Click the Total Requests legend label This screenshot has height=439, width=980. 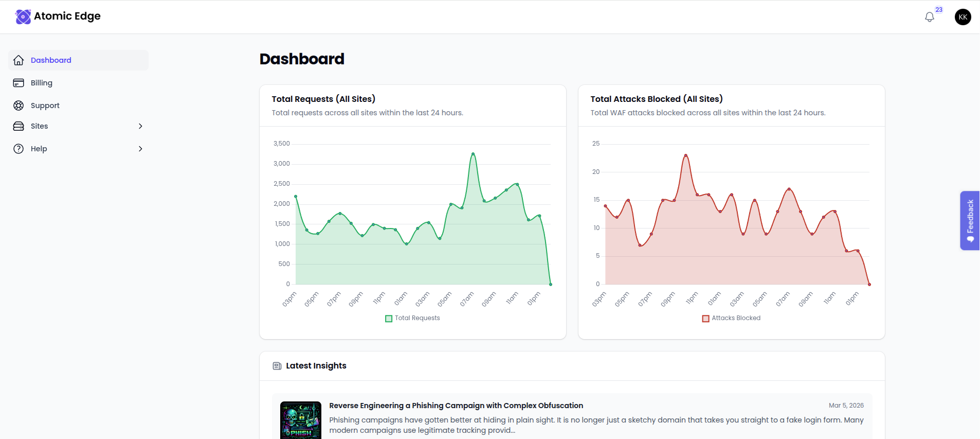point(418,318)
